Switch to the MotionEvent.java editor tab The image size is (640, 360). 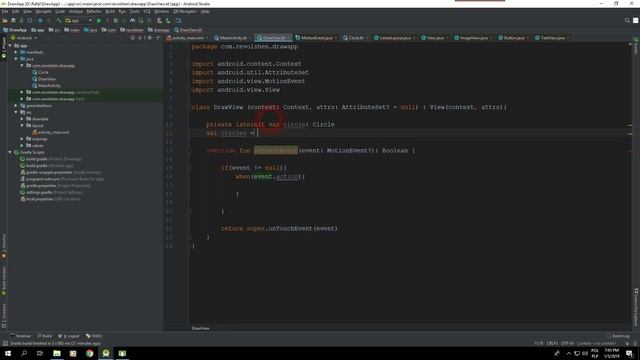tap(316, 38)
